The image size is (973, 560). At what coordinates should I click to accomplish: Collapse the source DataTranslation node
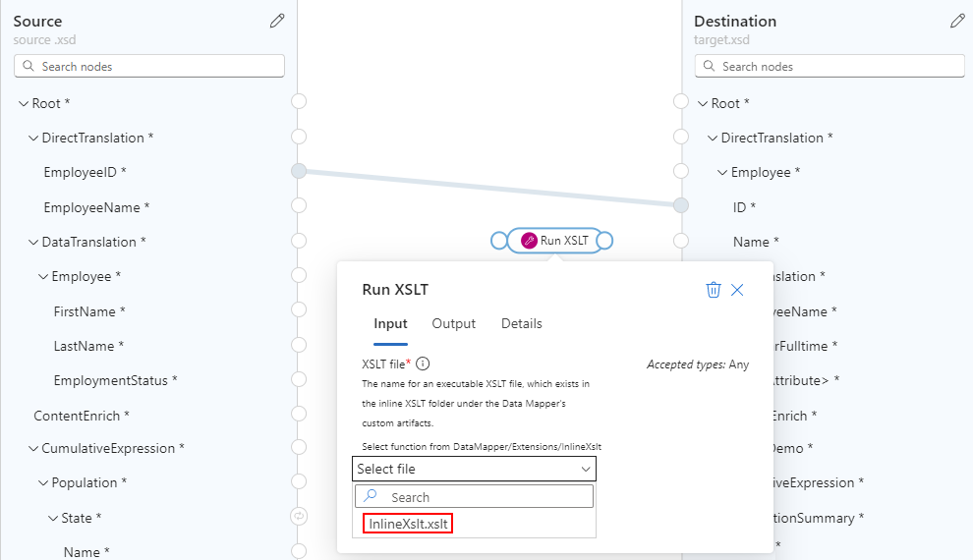pos(32,242)
